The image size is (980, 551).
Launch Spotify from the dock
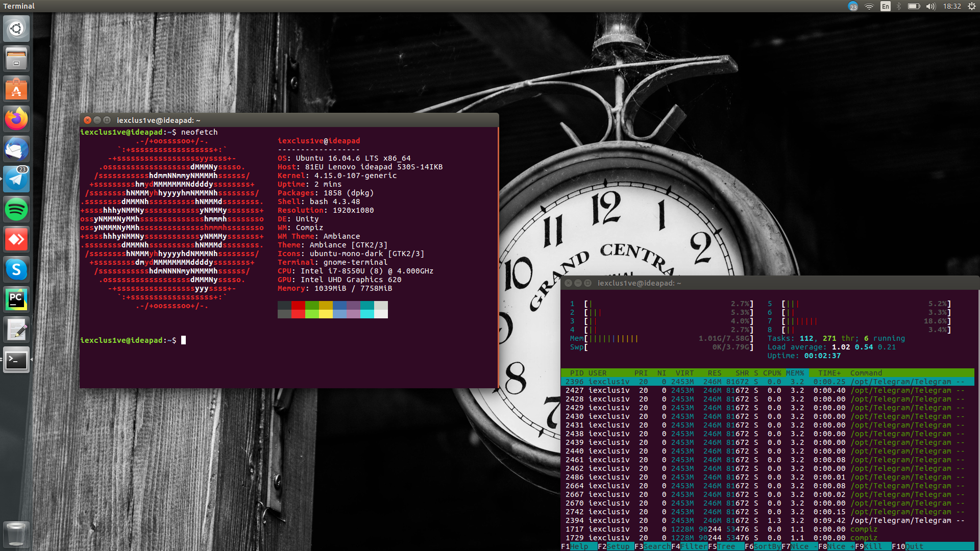click(x=16, y=209)
